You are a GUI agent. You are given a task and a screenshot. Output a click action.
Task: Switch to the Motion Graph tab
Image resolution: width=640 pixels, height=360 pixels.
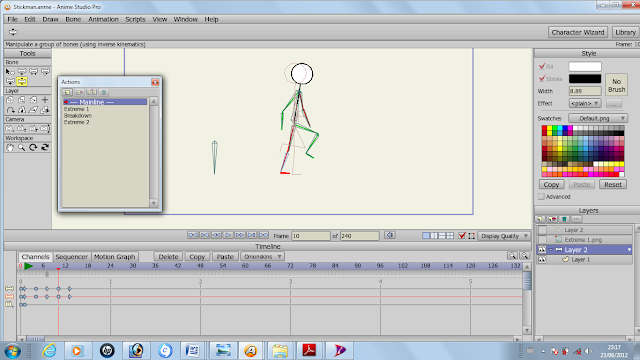(x=114, y=257)
